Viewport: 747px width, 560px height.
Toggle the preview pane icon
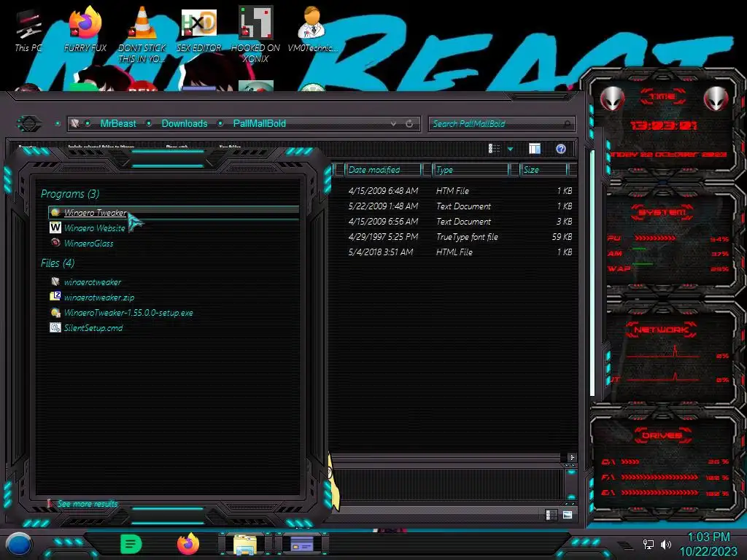(x=535, y=149)
